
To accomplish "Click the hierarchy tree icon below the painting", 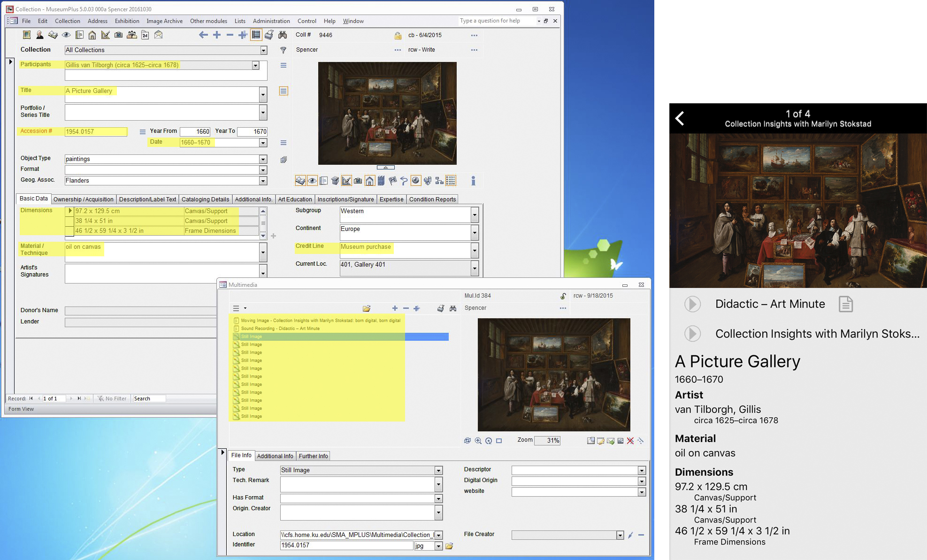I will coord(439,181).
